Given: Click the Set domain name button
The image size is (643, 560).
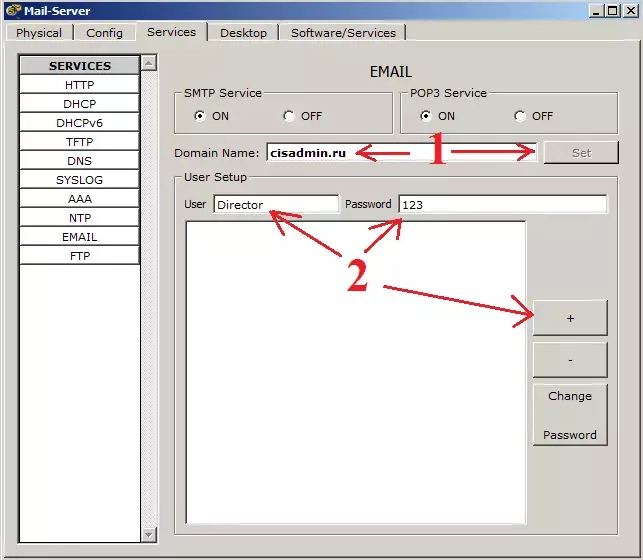Looking at the screenshot, I should (x=581, y=153).
